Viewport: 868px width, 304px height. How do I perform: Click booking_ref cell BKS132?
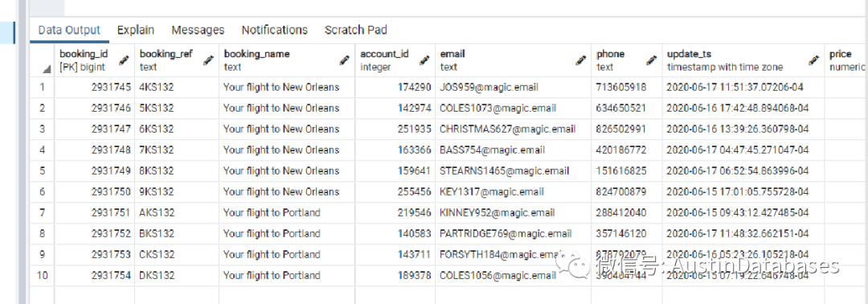pos(177,234)
